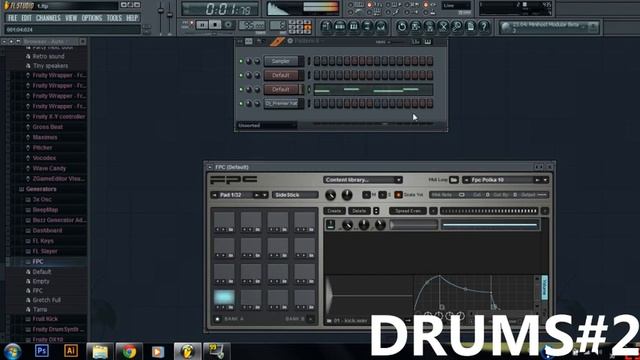
Task: Toggle the transport record button
Action: (228, 25)
